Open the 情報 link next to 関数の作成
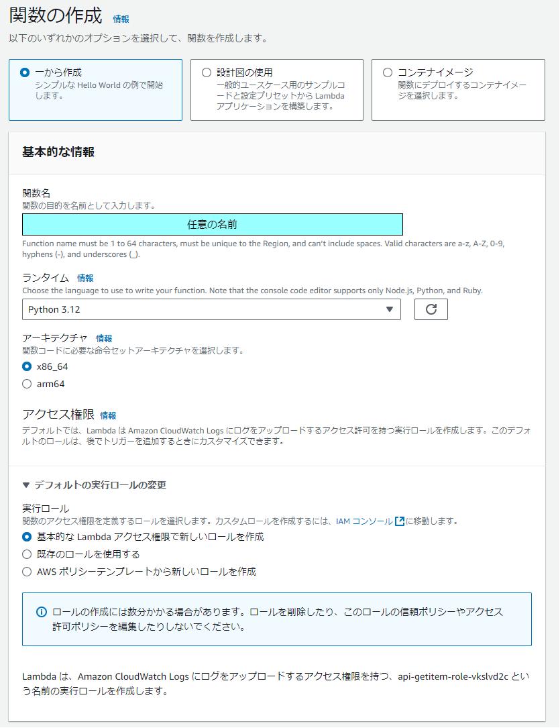560x728 pixels. click(121, 19)
